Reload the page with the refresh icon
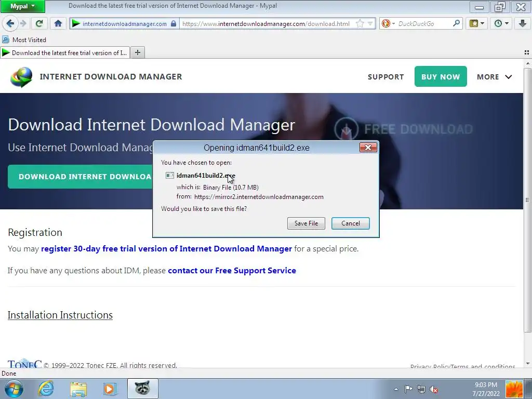The height and width of the screenshot is (399, 532). pyautogui.click(x=39, y=23)
